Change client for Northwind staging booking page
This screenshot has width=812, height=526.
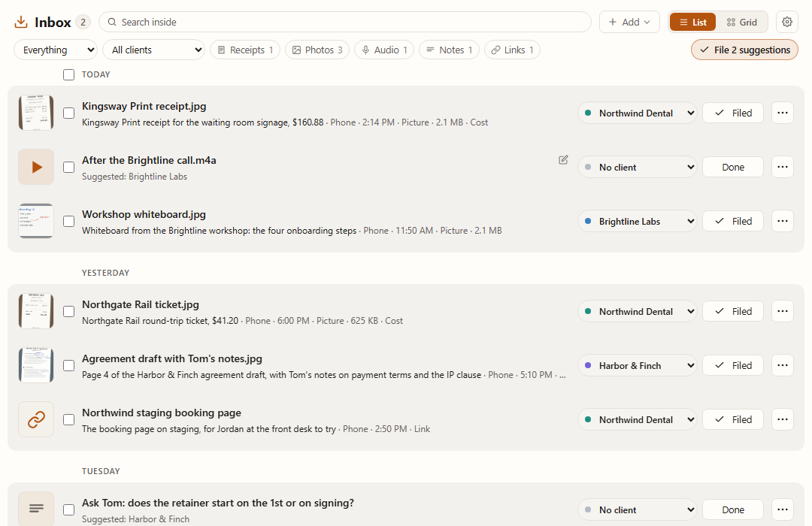tap(637, 419)
